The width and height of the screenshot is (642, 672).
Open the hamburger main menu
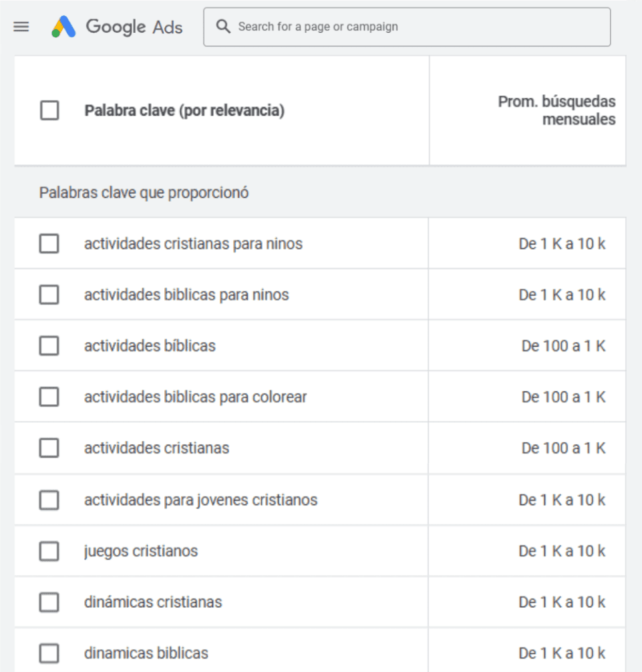[x=21, y=27]
